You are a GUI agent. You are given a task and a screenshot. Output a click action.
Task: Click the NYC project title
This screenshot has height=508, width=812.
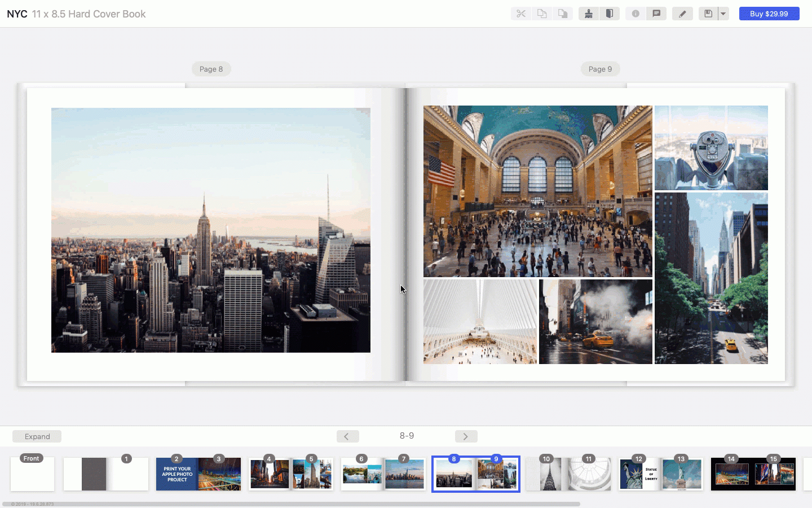click(x=17, y=14)
